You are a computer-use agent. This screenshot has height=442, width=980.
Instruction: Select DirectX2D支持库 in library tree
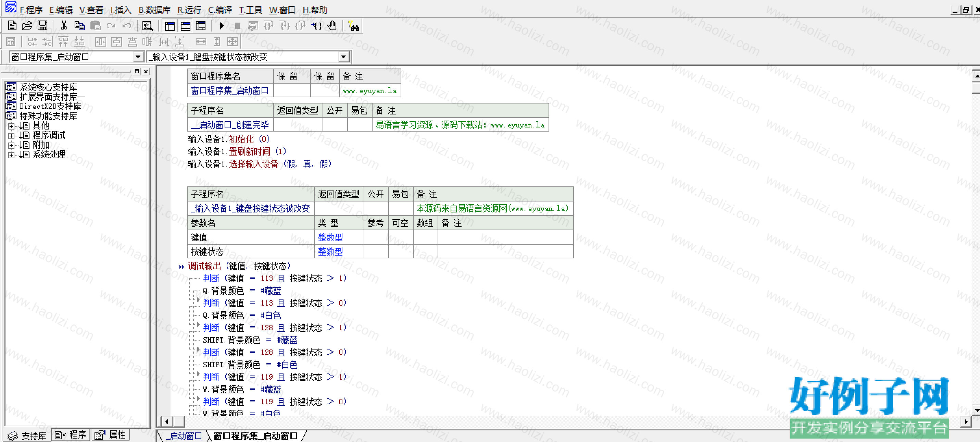(x=50, y=106)
